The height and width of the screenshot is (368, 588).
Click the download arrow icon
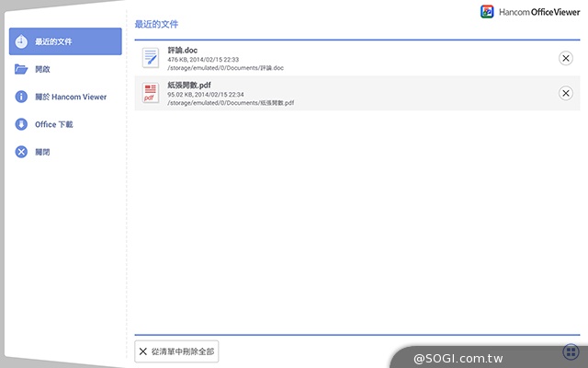[x=21, y=124]
